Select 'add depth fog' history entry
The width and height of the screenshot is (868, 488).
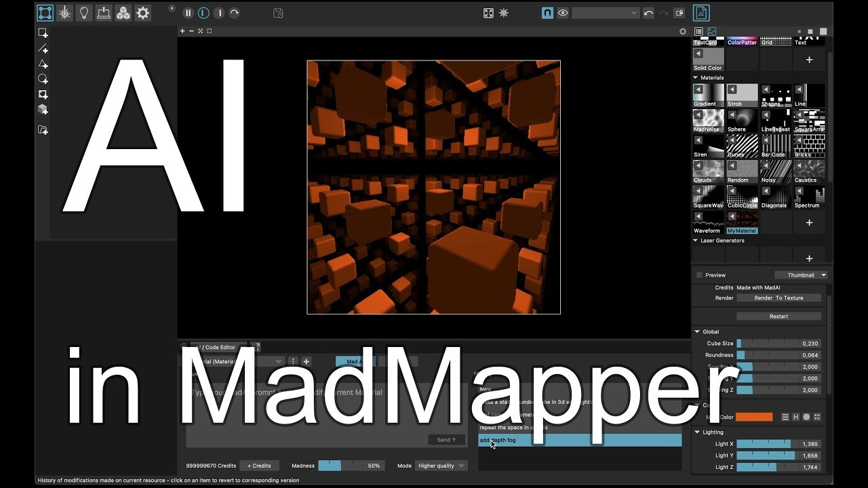[580, 440]
